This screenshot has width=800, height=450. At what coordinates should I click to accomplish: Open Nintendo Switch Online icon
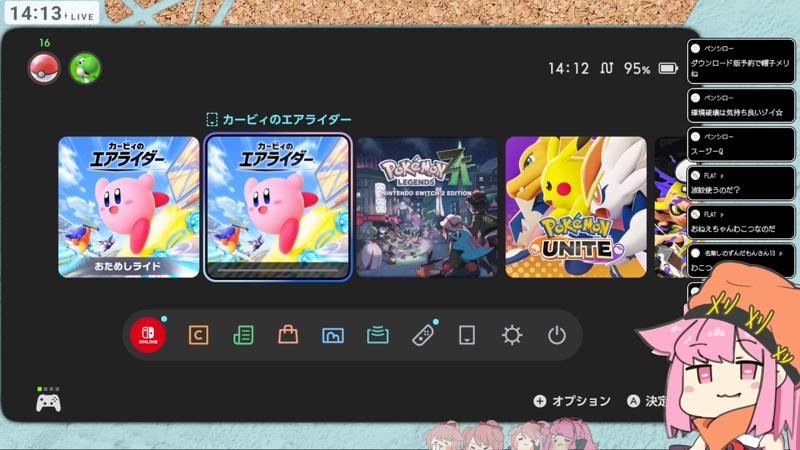coord(148,335)
